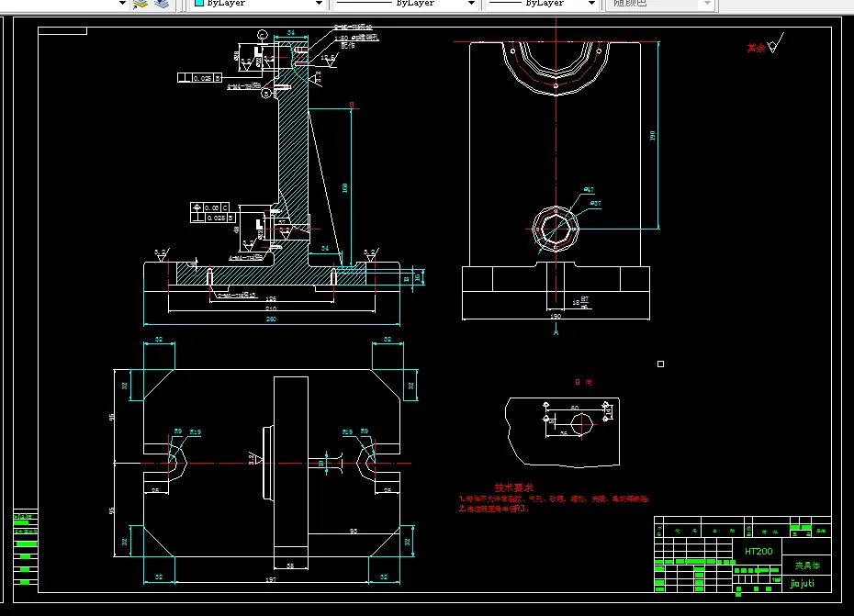Click the 18 H7 fit dimension

click(x=580, y=303)
